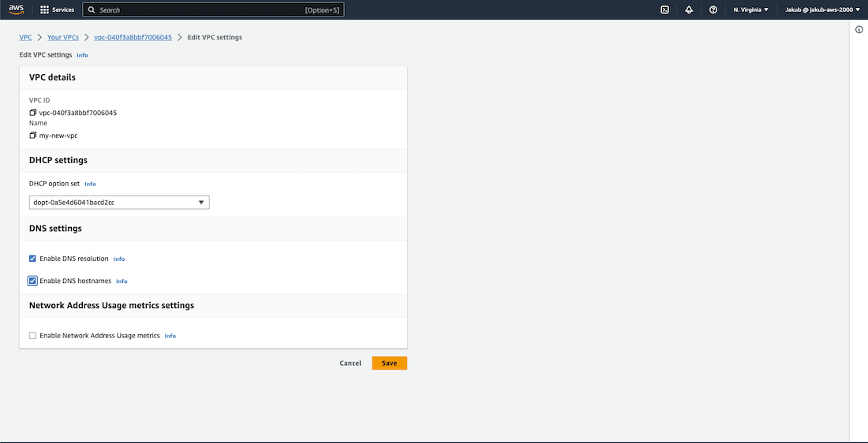
Task: Expand the Jakub account menu
Action: [822, 10]
